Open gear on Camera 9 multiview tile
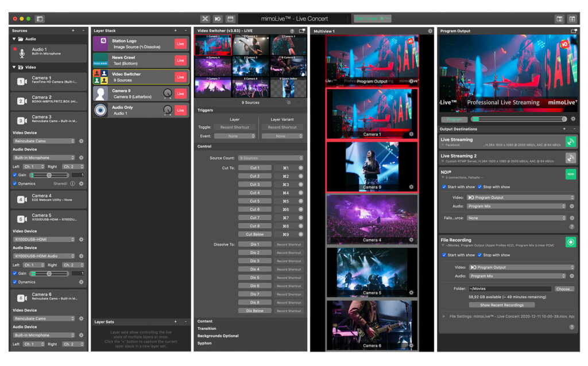 pos(411,187)
